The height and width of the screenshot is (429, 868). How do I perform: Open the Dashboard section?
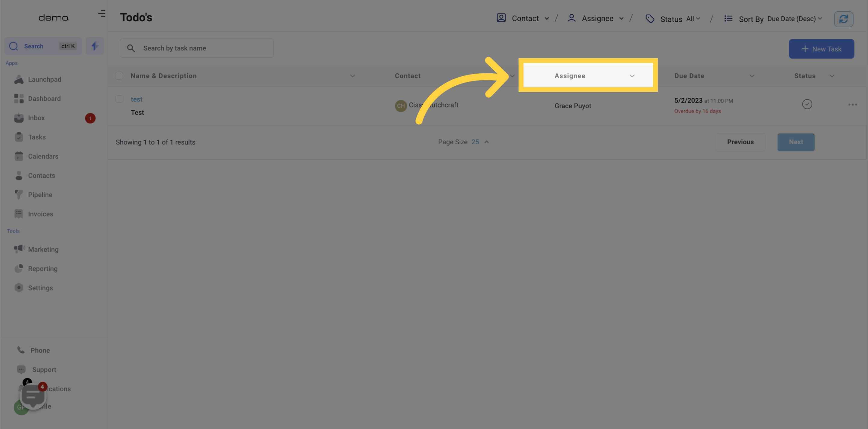click(x=44, y=99)
